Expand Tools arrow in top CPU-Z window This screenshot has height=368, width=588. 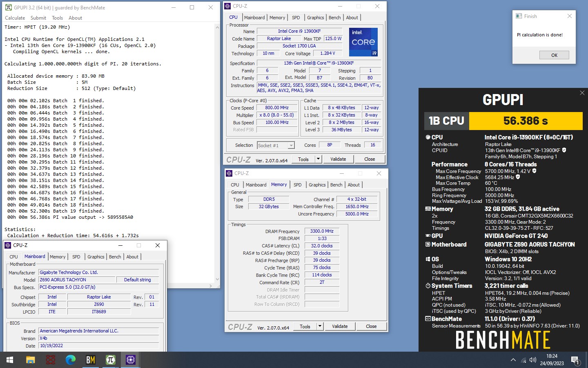click(318, 159)
